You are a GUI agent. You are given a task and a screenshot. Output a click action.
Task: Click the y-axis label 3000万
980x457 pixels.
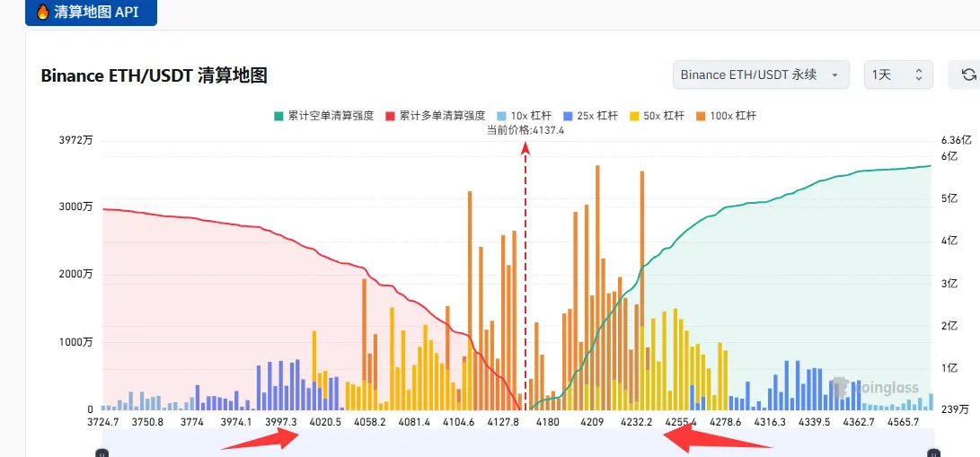75,207
